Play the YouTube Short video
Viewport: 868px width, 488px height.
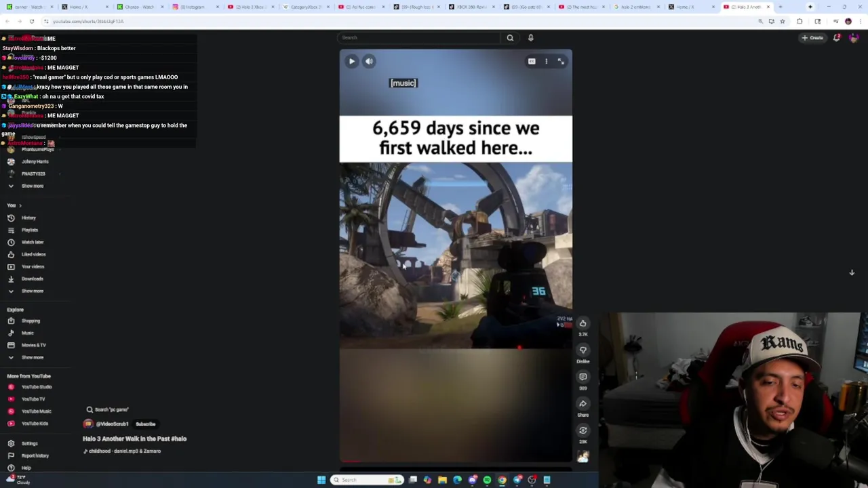351,61
